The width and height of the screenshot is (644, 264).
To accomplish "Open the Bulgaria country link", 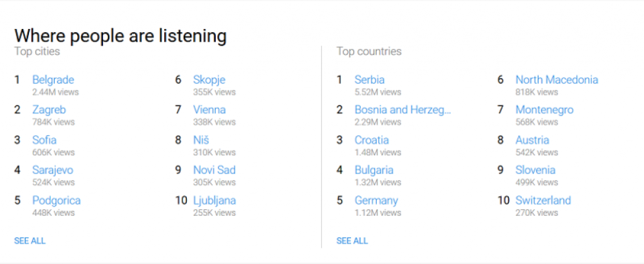I will point(374,170).
